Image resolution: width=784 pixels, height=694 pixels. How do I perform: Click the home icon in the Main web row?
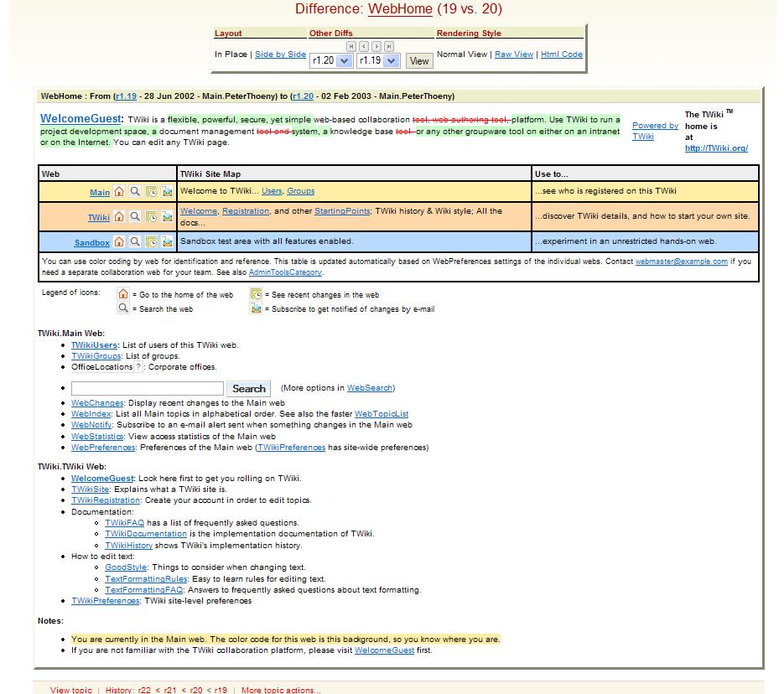(120, 192)
